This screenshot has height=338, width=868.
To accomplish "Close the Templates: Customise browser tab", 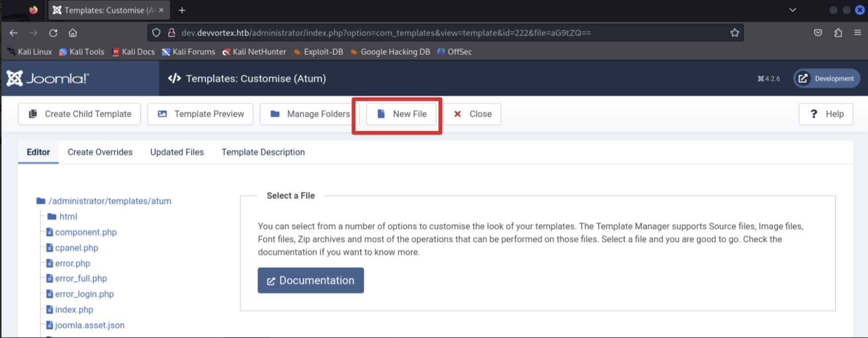I will [x=161, y=10].
